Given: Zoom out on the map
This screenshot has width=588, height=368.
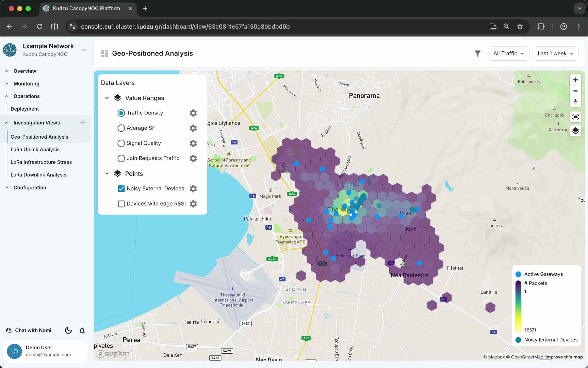Looking at the screenshot, I should 575,91.
